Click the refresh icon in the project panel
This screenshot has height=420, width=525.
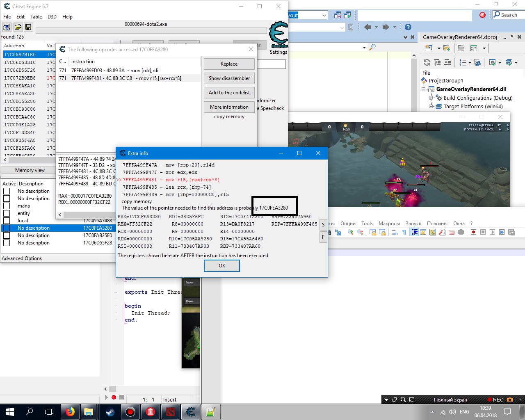point(427,62)
